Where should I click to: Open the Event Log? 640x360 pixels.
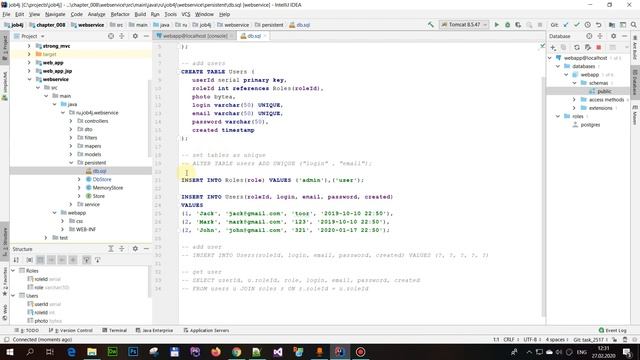pos(613,330)
